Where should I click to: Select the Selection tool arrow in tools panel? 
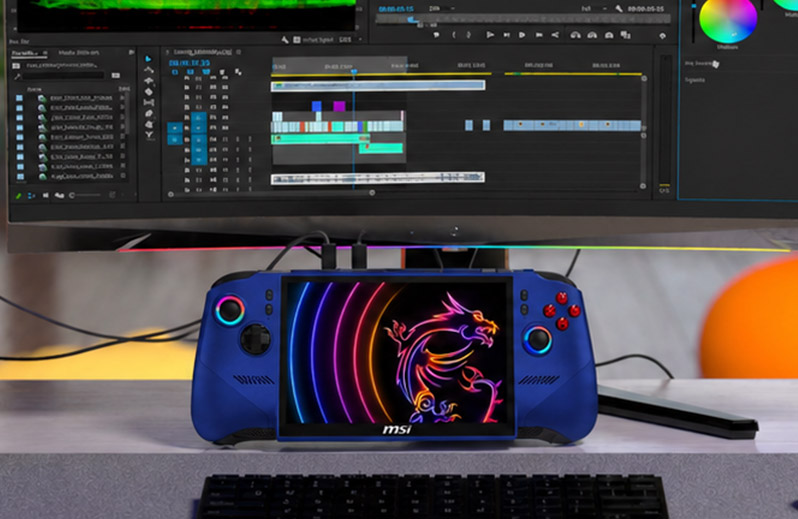pyautogui.click(x=148, y=59)
